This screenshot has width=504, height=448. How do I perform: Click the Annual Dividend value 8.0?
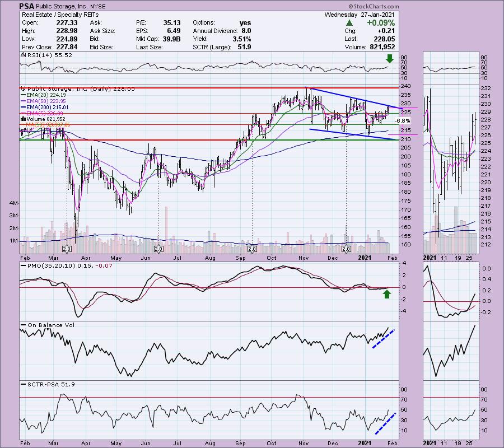point(246,31)
